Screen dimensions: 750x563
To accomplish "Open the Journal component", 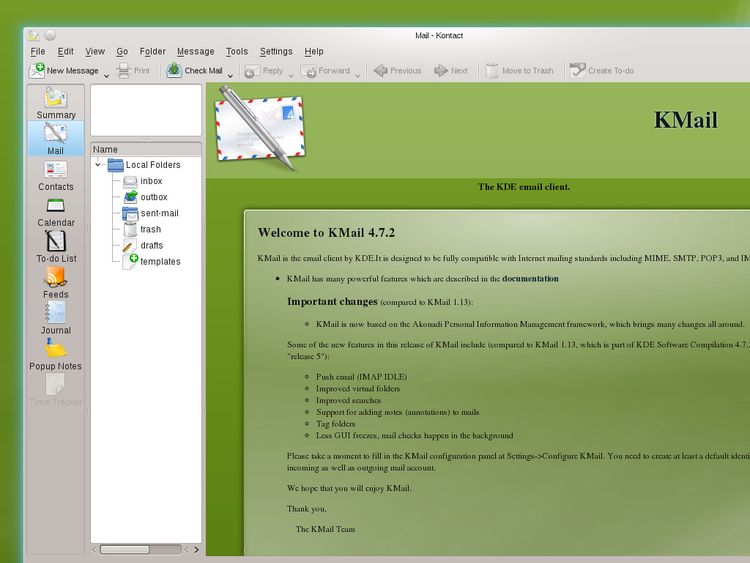I will (56, 319).
